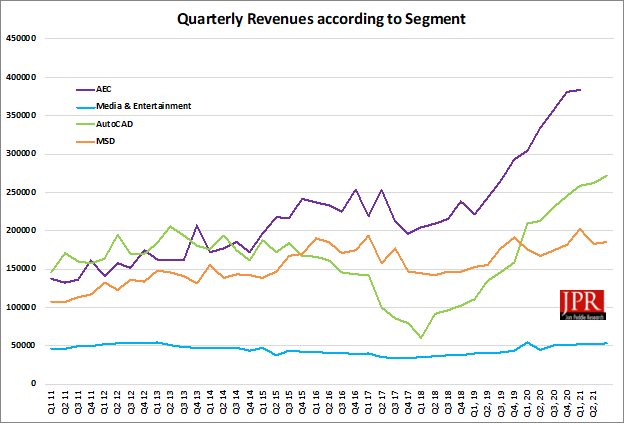This screenshot has width=624, height=424.
Task: Click the blue Media & Entertainment legend swatch
Action: pos(85,107)
